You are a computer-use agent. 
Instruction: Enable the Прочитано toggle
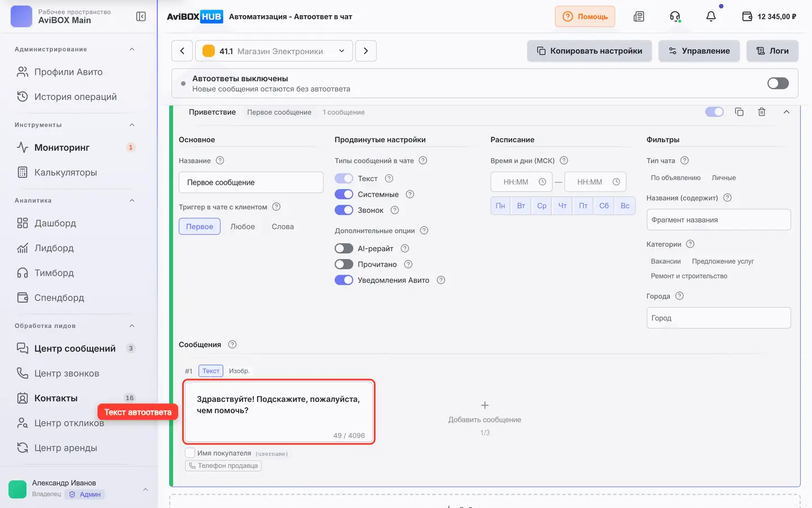coord(344,264)
